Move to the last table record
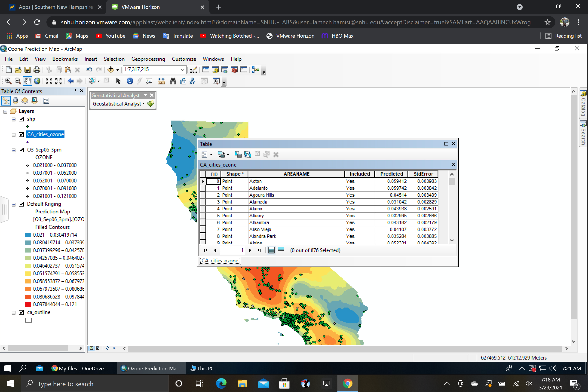Screen dimensions: 588x392 coord(259,250)
